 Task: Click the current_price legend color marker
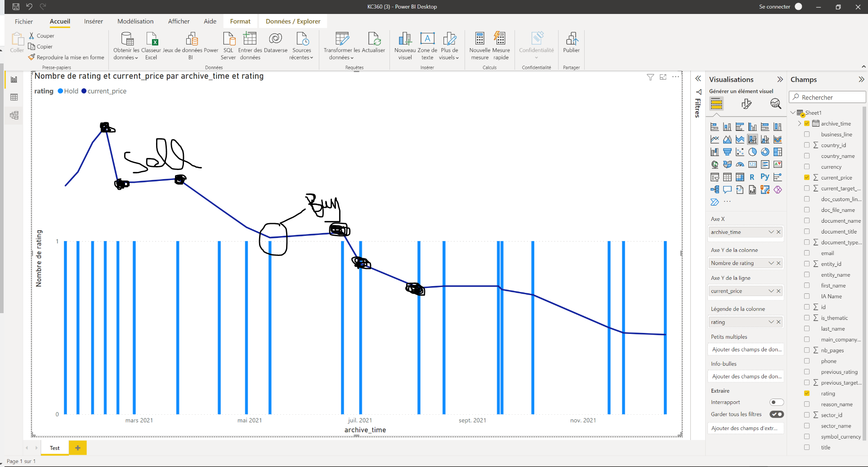click(84, 91)
